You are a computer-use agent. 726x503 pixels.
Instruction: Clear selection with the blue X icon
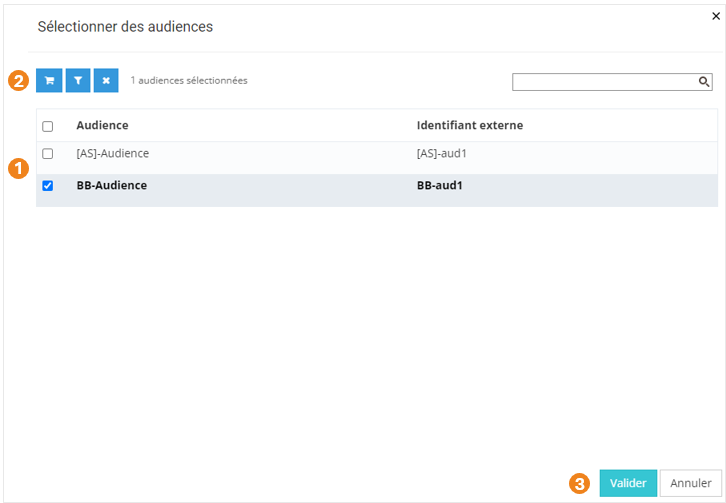[x=106, y=81]
